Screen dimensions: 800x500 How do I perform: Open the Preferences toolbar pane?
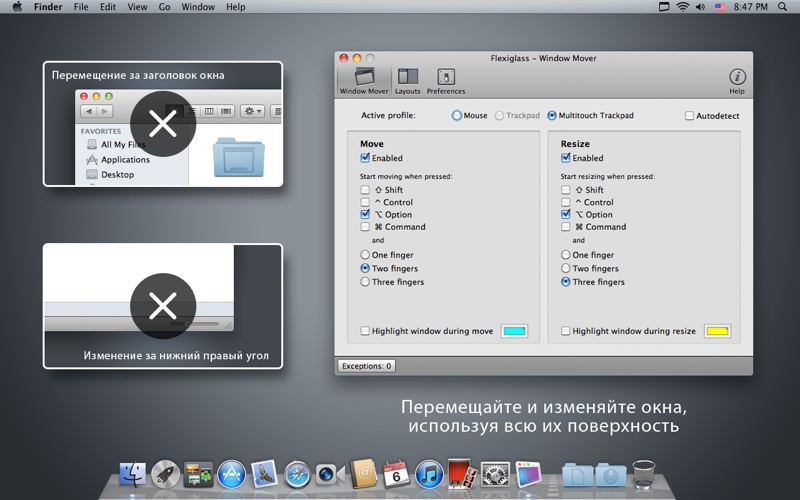446,81
